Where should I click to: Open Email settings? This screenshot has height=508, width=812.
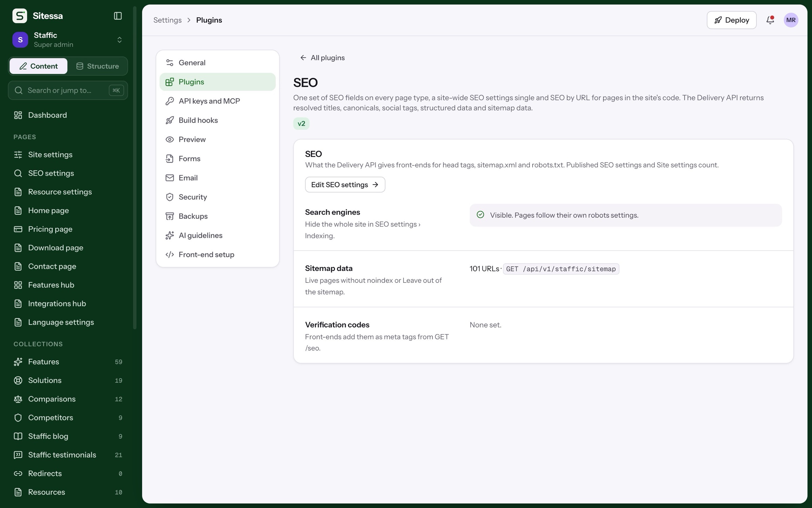pyautogui.click(x=218, y=178)
